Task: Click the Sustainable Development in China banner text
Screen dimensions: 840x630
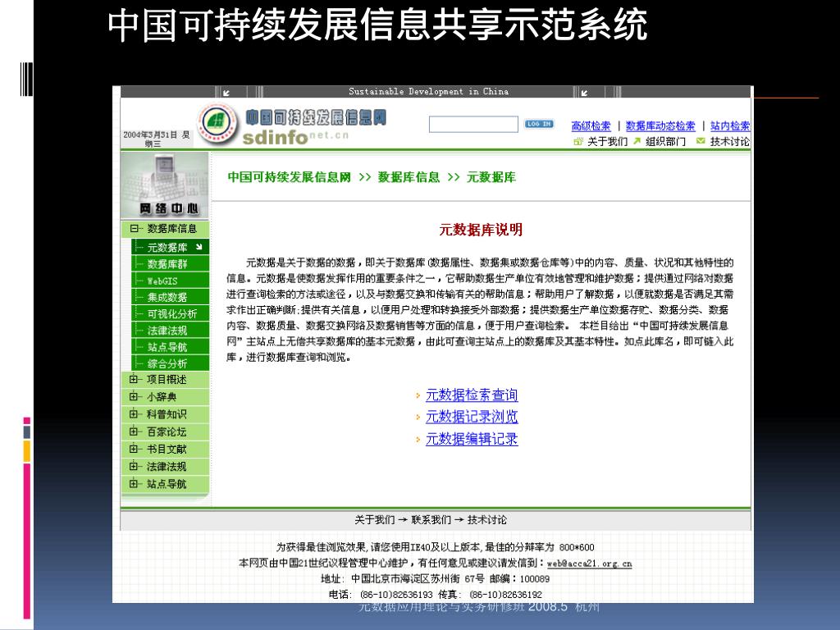Action: 428,92
